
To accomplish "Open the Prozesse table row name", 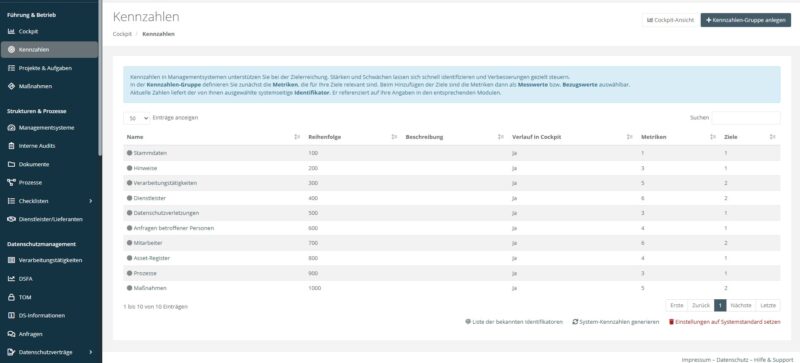I will point(145,273).
